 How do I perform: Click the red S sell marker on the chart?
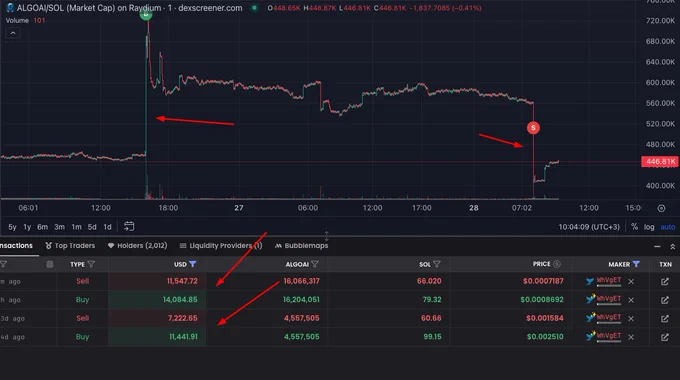(x=533, y=128)
